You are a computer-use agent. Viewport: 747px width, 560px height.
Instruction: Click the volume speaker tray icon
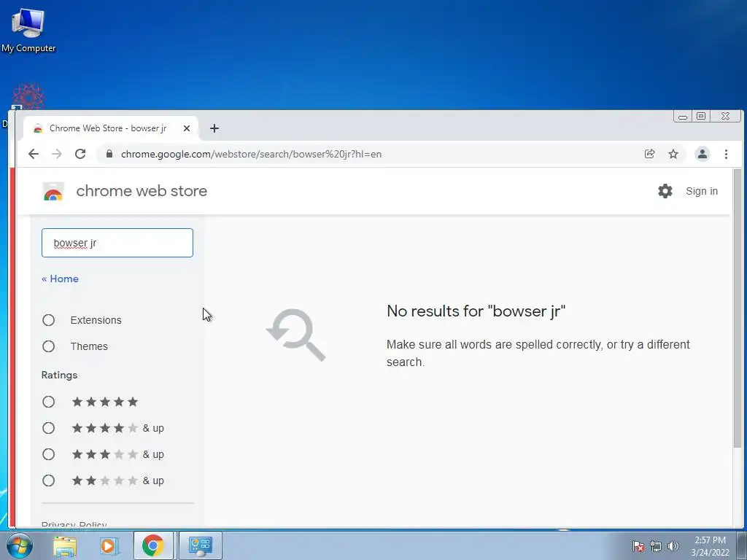click(x=673, y=545)
